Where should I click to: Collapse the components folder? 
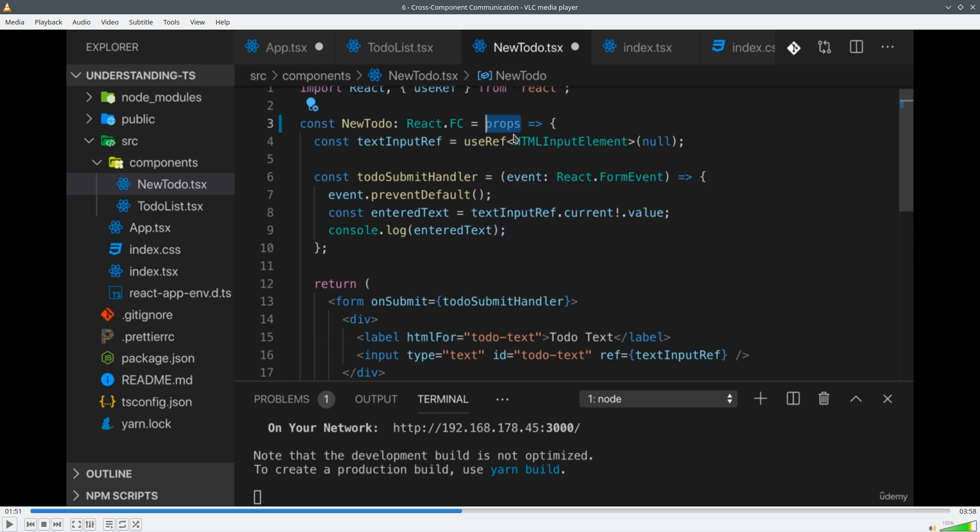[x=150, y=163]
